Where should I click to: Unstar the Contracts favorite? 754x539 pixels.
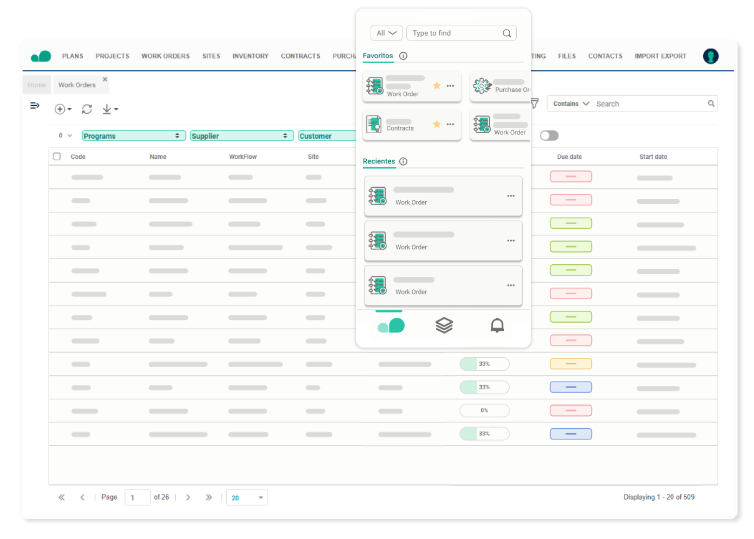436,124
